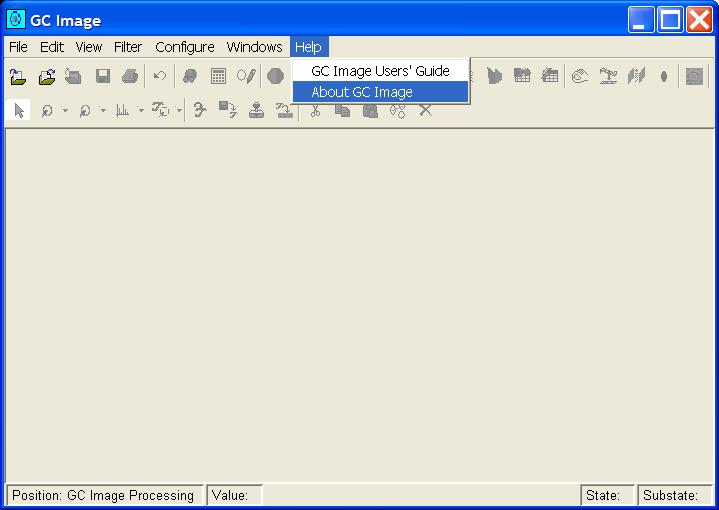
Task: Open the File menu
Action: click(x=18, y=47)
